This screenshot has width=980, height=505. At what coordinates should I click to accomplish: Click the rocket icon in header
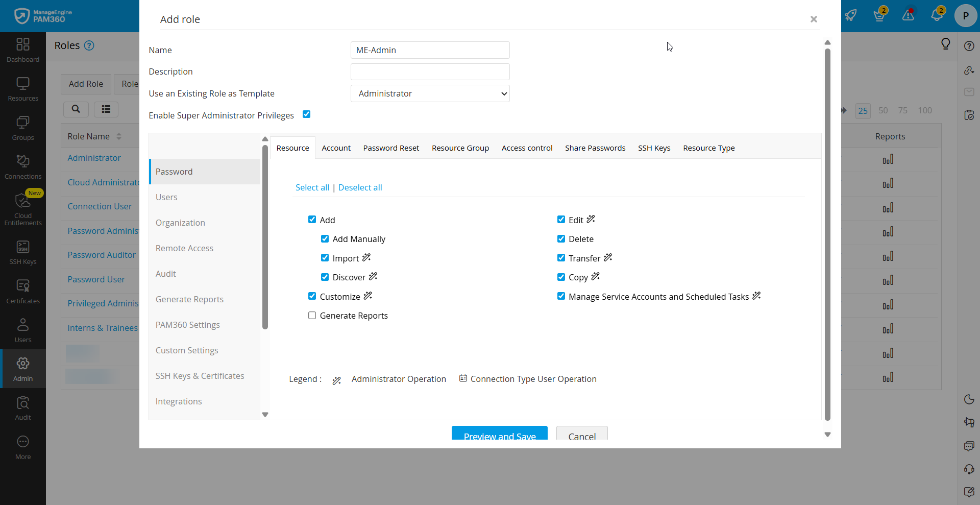point(850,15)
